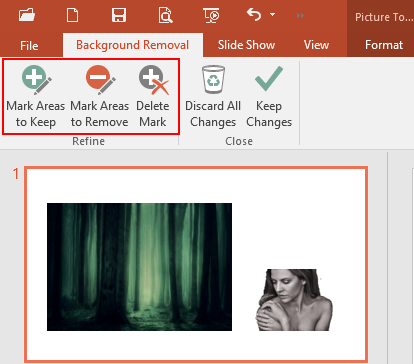This screenshot has width=414, height=364.
Task: Choose the Delete Mark tool
Action: pos(153,97)
